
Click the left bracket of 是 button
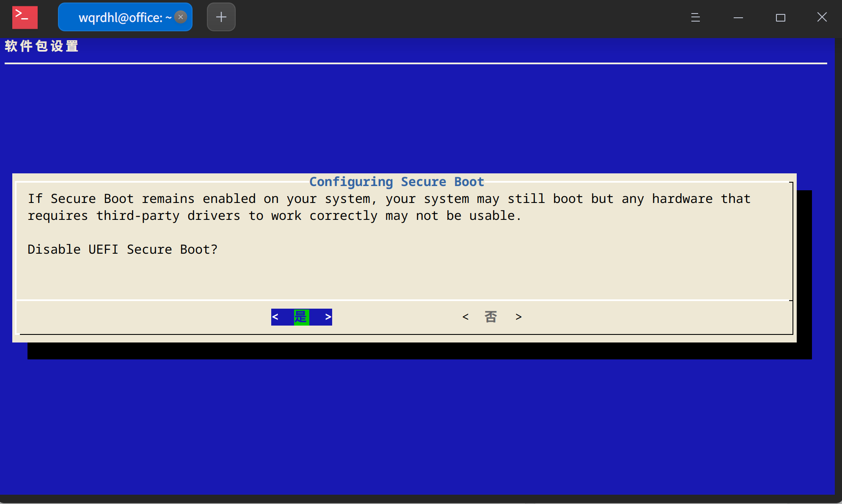click(x=275, y=317)
